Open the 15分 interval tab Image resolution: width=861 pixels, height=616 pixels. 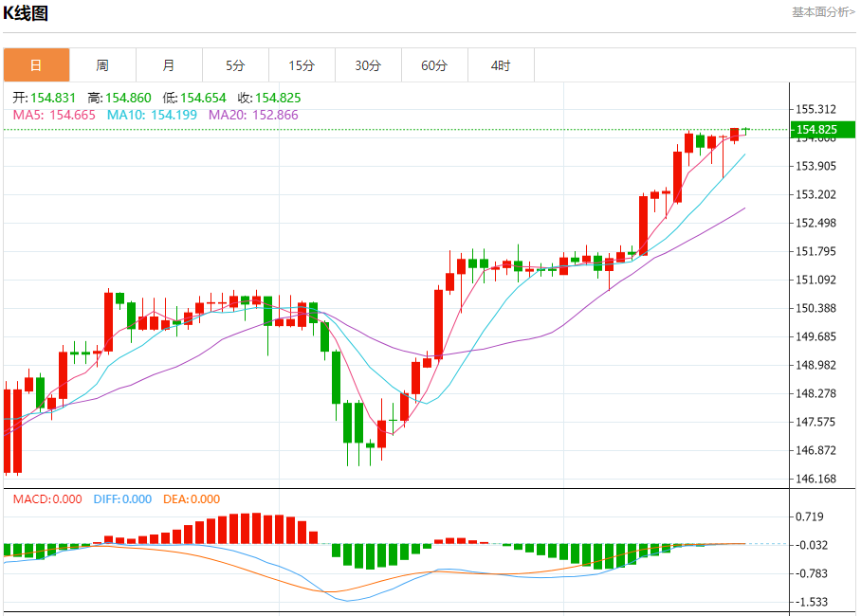302,65
